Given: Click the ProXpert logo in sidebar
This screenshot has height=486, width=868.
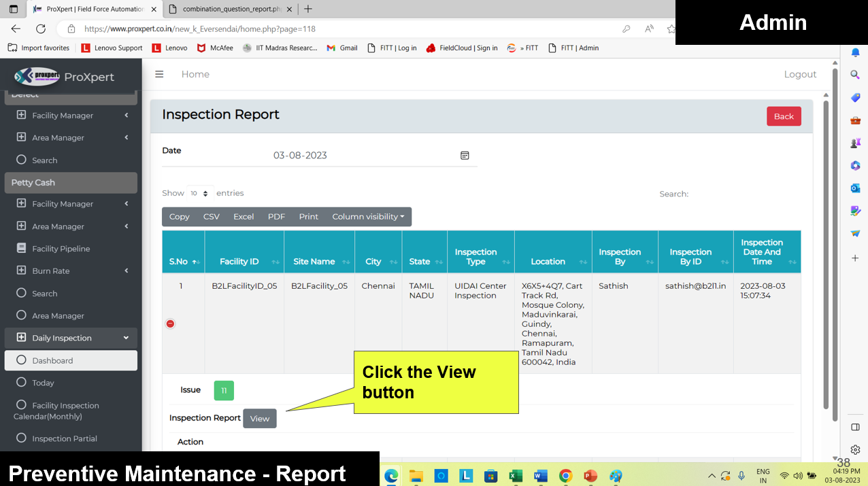Looking at the screenshot, I should [38, 76].
